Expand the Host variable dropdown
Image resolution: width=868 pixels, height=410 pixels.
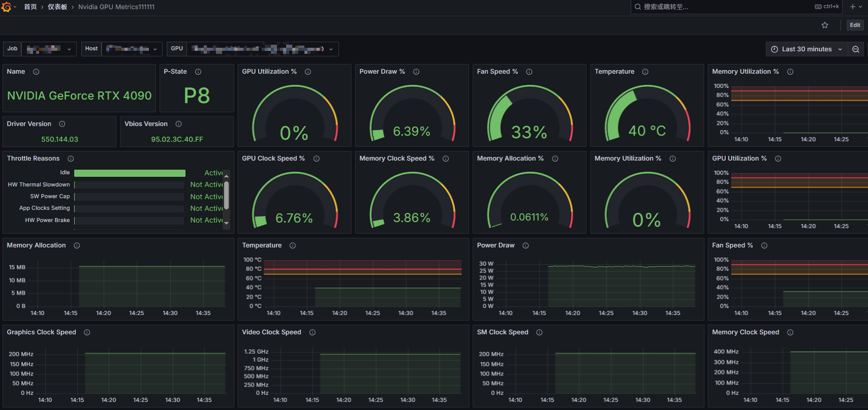click(x=132, y=49)
